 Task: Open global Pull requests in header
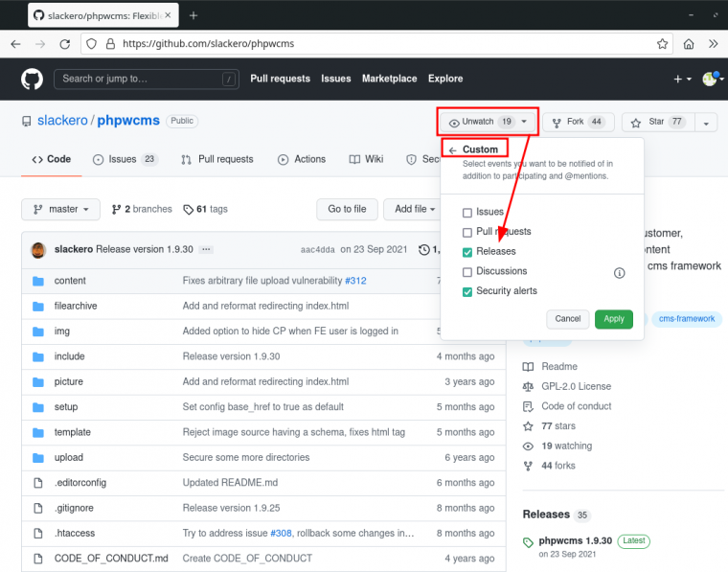[280, 79]
